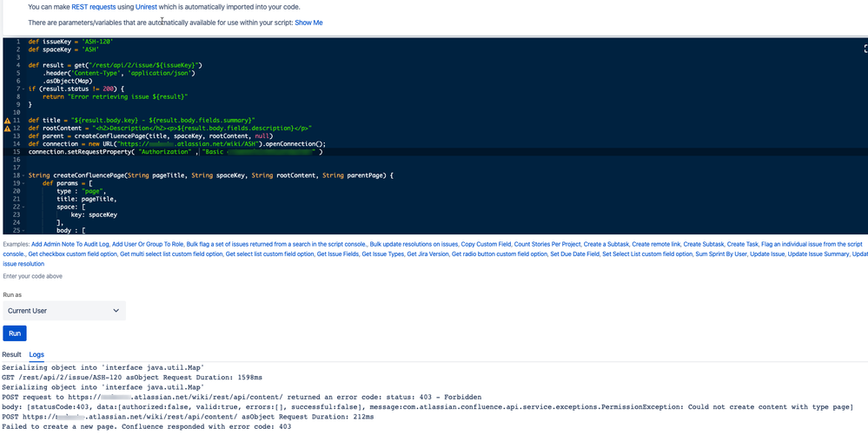
Task: Open the Get Issue Fields example
Action: coord(338,254)
